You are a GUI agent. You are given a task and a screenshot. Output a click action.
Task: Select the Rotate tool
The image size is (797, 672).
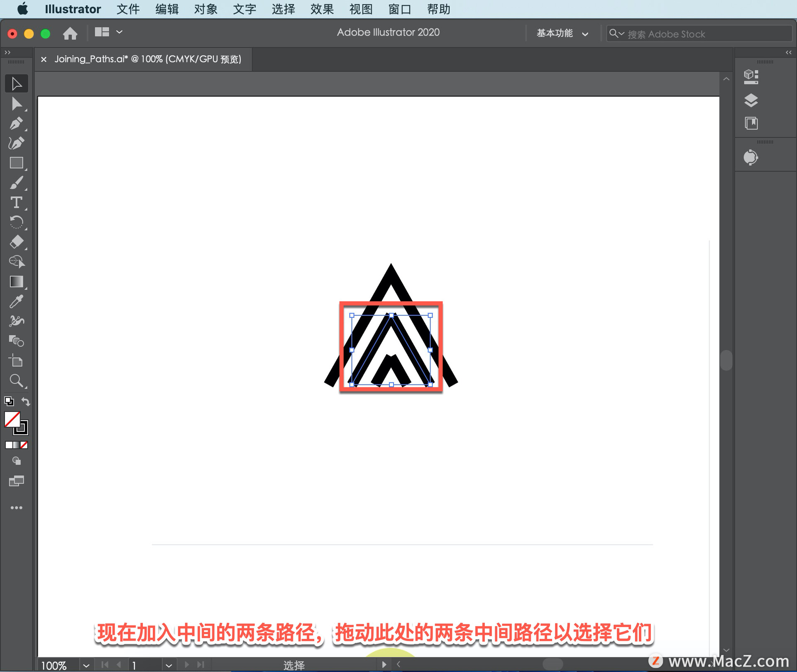point(17,222)
